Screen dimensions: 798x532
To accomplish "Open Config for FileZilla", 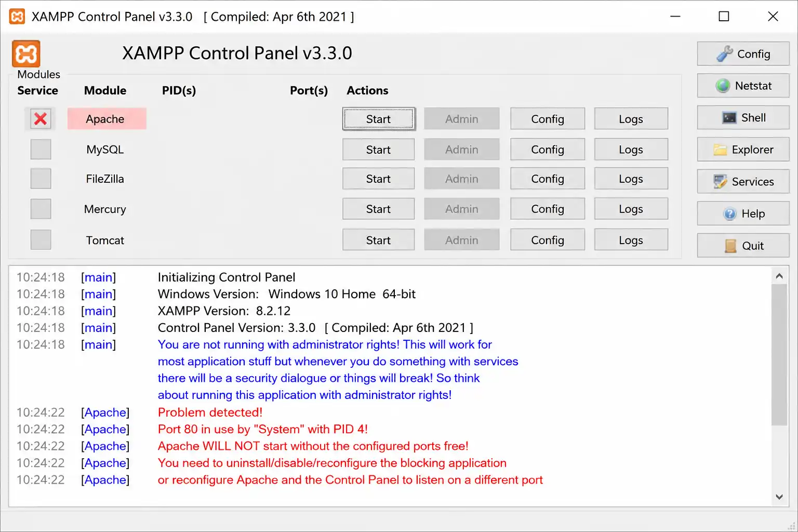I will [x=548, y=179].
